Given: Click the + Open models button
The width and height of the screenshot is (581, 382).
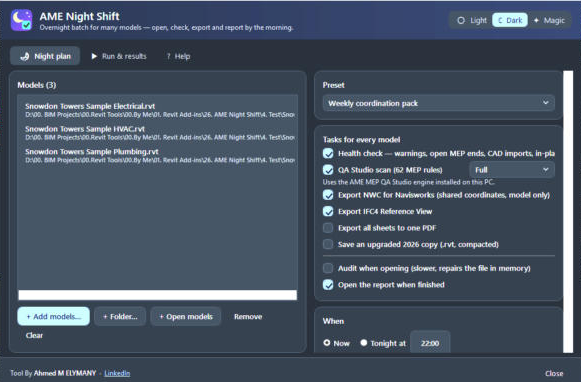Looking at the screenshot, I should [x=186, y=316].
